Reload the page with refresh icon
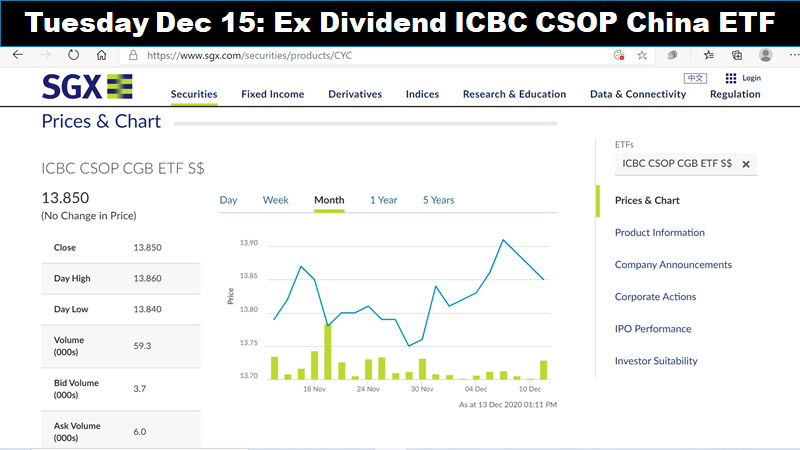Image resolution: width=800 pixels, height=450 pixels. tap(73, 55)
